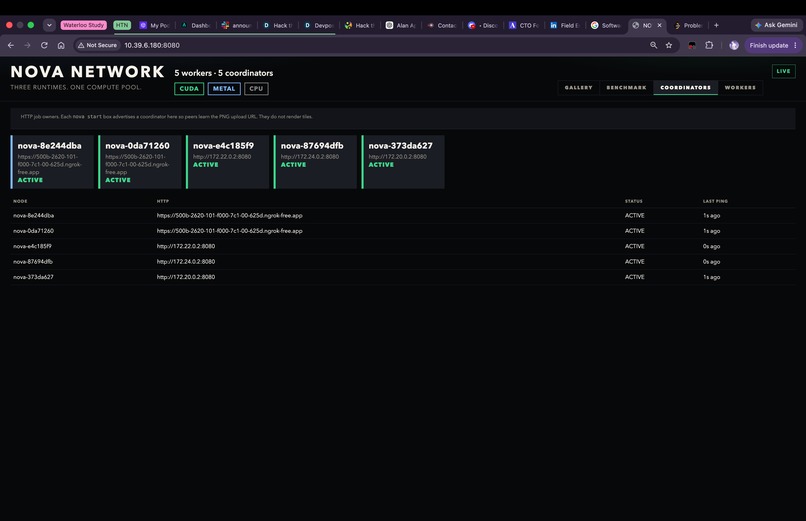Switch to the Contact tab
The width and height of the screenshot is (806, 521).
point(442,25)
